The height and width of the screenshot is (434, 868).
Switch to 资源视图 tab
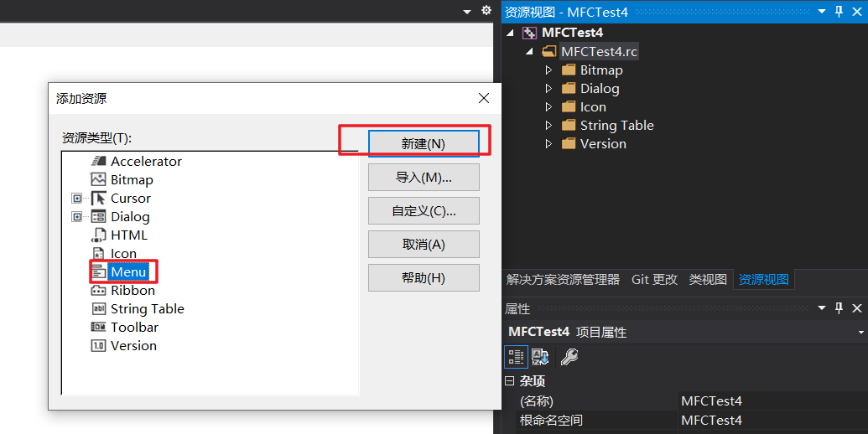pos(763,280)
